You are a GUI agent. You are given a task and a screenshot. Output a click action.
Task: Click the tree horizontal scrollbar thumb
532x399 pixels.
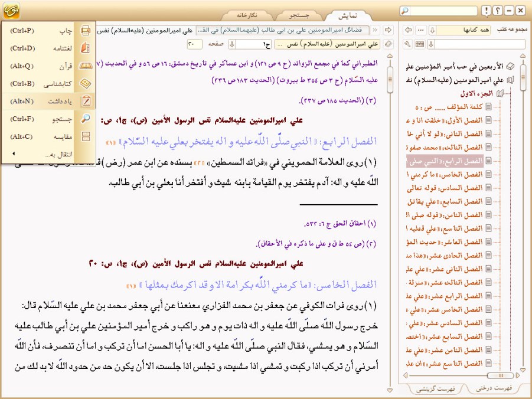click(x=501, y=375)
